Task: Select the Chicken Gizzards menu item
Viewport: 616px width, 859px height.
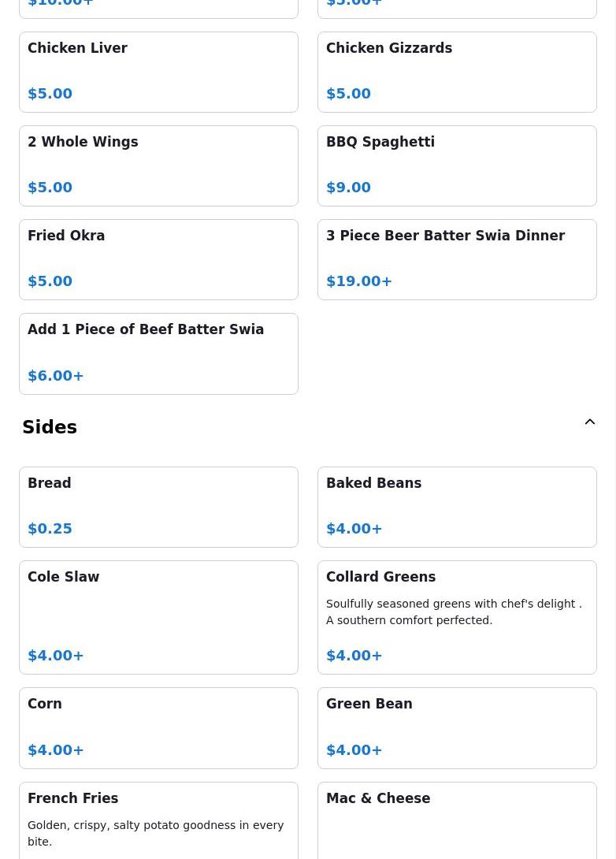Action: (457, 72)
